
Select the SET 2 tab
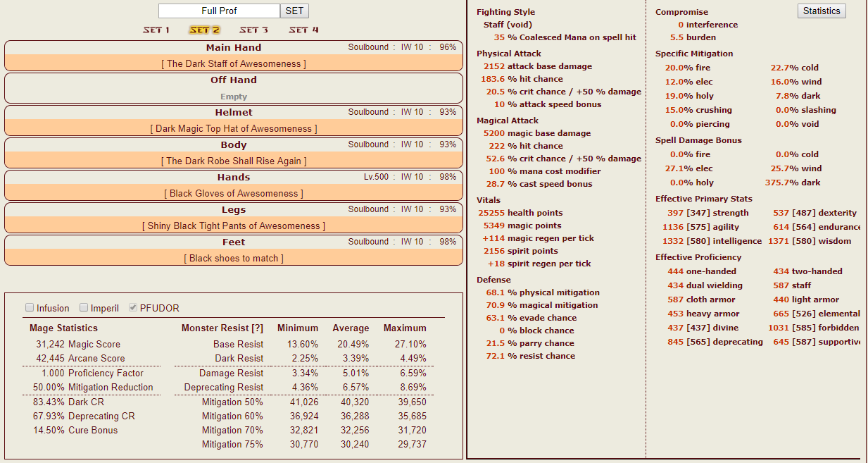[x=204, y=30]
